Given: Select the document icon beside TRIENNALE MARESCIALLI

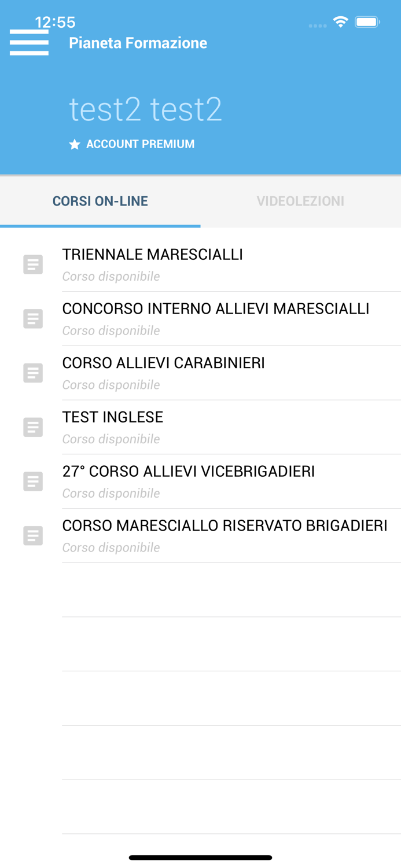Looking at the screenshot, I should tap(34, 264).
